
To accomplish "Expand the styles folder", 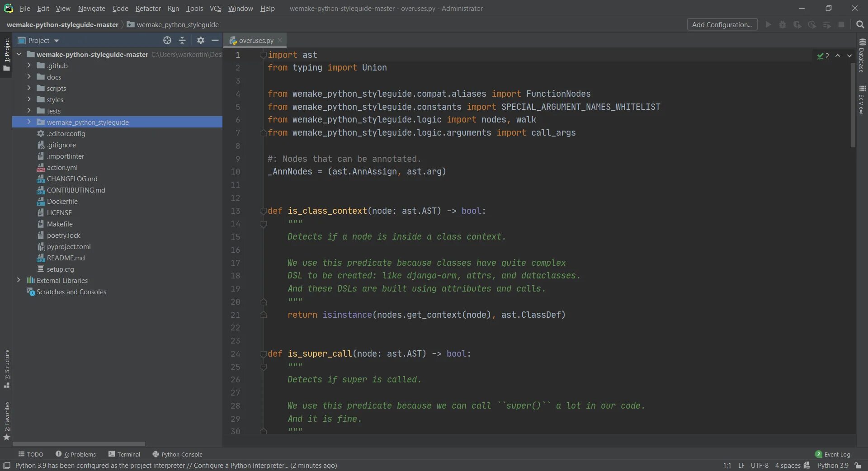I will click(29, 99).
